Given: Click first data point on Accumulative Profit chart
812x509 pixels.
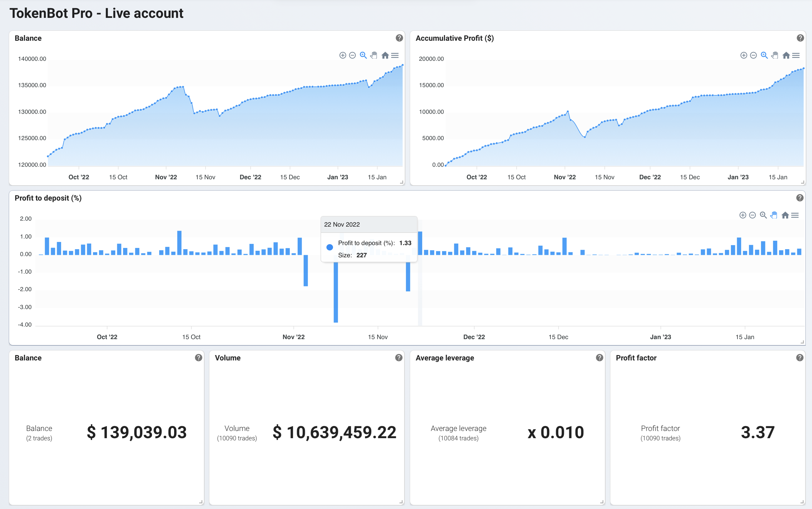Looking at the screenshot, I should 446,165.
